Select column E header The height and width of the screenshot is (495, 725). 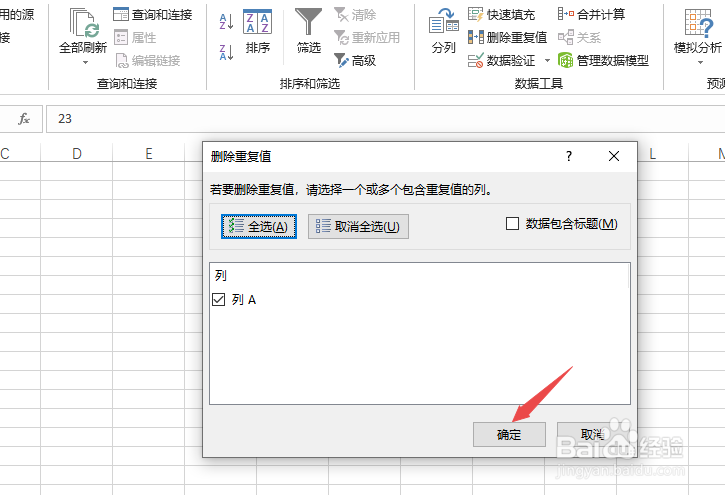pos(148,153)
